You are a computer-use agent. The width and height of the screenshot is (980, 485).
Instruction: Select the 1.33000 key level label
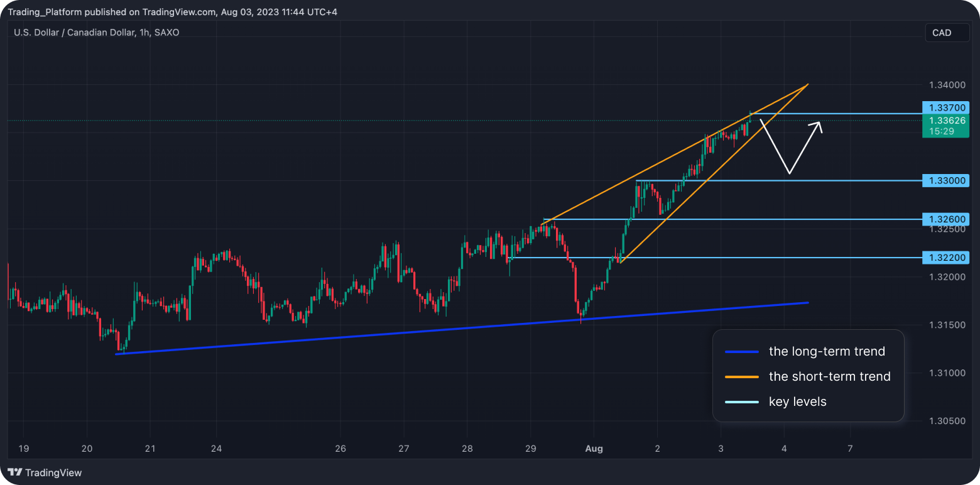pos(946,181)
